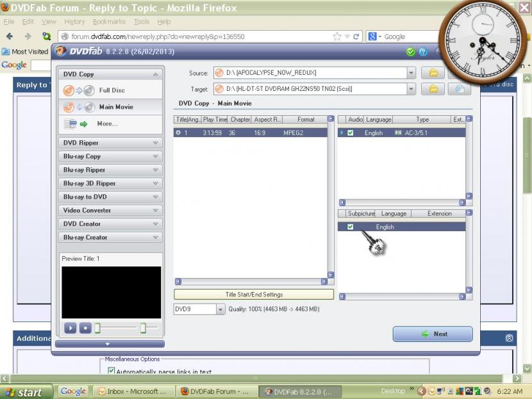Click the green checkmark icon in DVDFab title bar
Viewport: 532px width, 399px height.
coord(411,52)
